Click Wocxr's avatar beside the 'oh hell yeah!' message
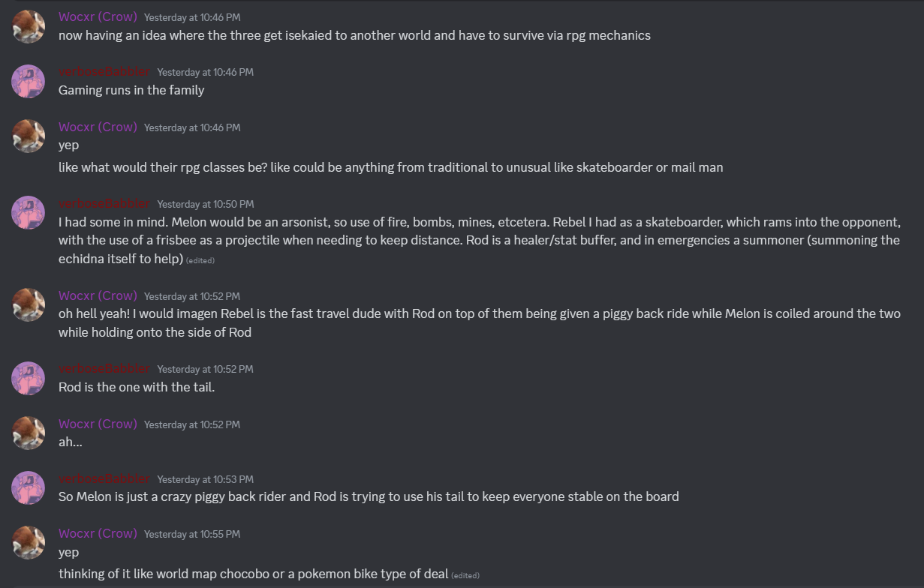Screen dimensions: 924x588 (x=29, y=304)
